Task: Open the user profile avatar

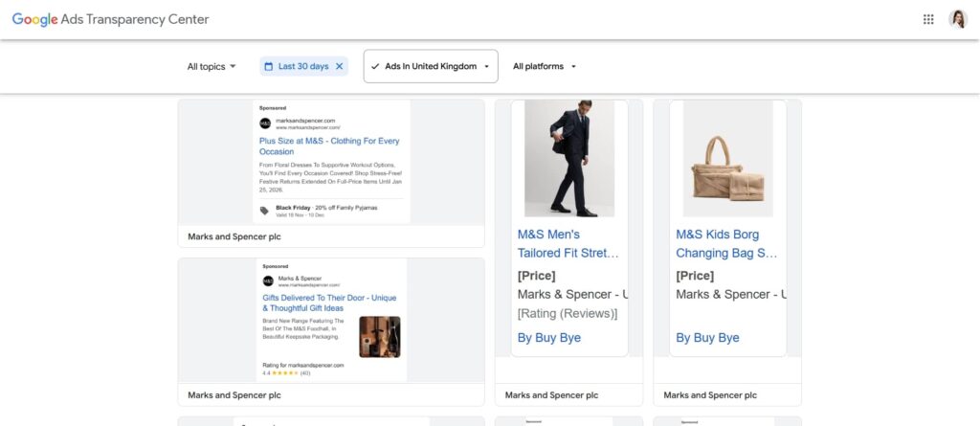Action: [x=957, y=19]
